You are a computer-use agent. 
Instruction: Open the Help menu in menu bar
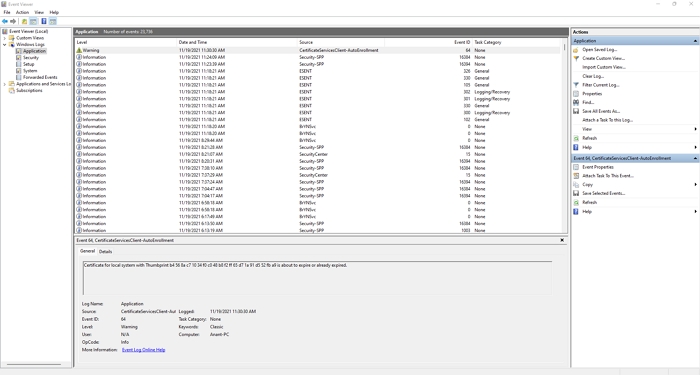click(x=54, y=12)
